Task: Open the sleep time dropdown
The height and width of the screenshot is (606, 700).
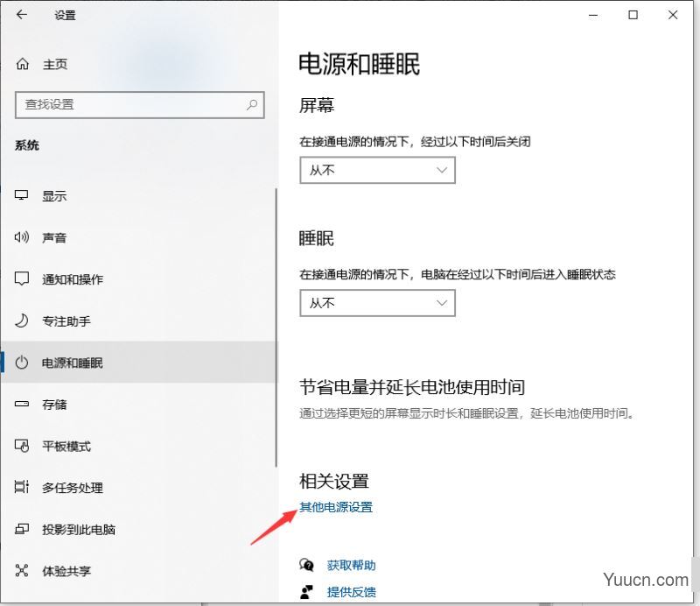Action: [x=377, y=303]
